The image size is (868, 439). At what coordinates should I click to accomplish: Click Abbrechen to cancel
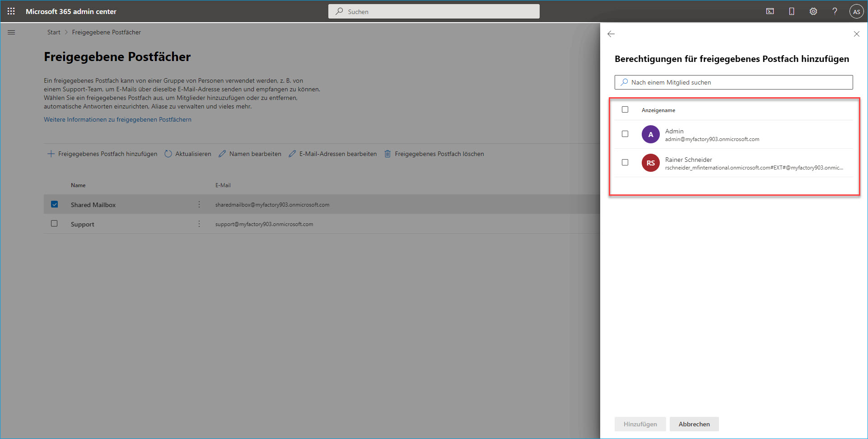694,424
